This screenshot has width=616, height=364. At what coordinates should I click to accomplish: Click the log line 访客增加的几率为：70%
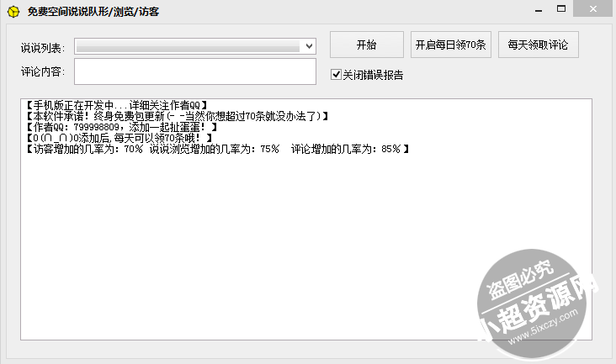pos(218,149)
